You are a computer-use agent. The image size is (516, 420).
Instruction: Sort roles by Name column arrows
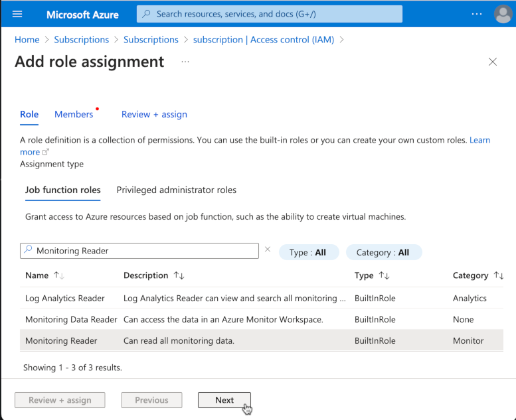click(59, 275)
